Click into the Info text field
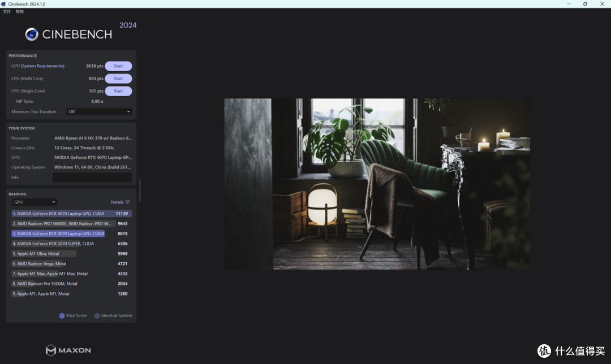Image resolution: width=611 pixels, height=364 pixels. click(92, 177)
